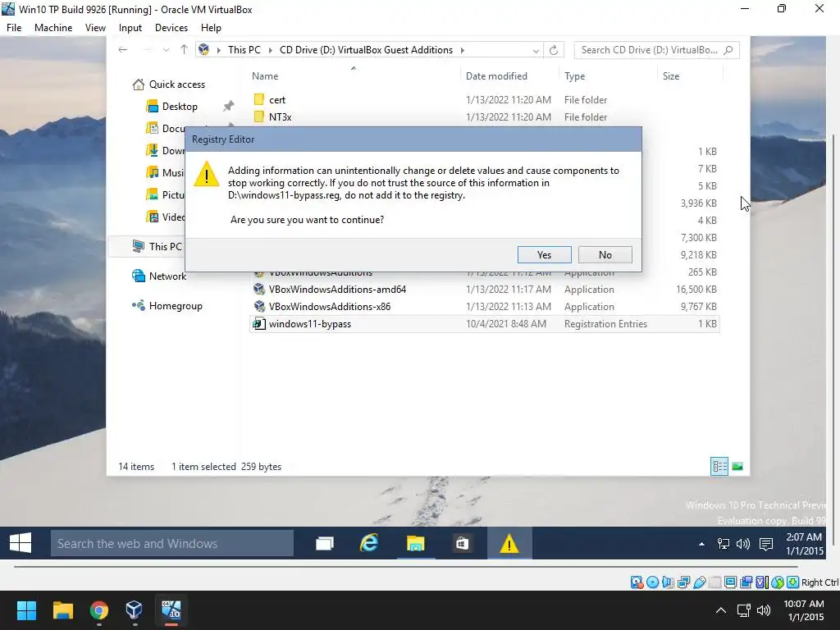Switch to large thumbnails view
This screenshot has height=630, width=840.
point(737,467)
